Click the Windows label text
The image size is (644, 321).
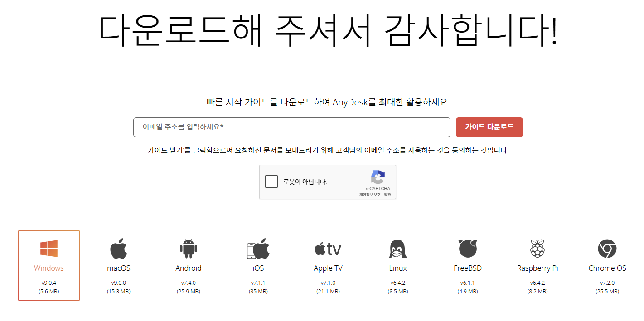pos(49,268)
